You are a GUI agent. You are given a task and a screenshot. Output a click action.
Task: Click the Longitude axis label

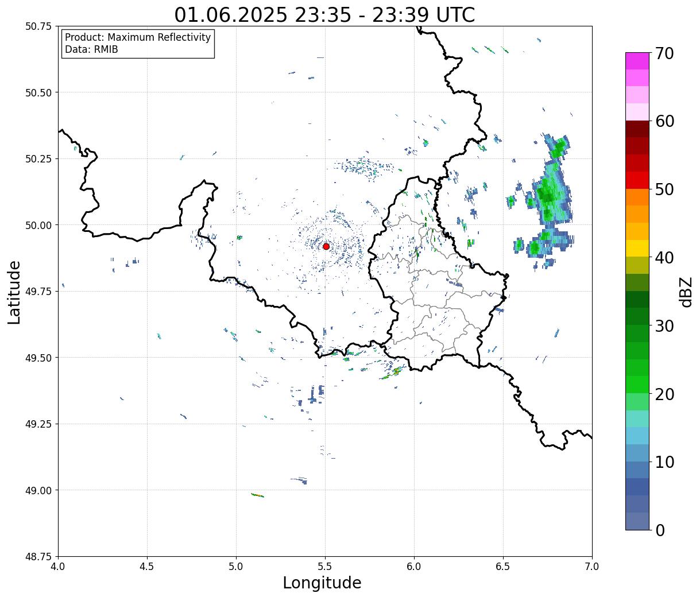pos(322,583)
